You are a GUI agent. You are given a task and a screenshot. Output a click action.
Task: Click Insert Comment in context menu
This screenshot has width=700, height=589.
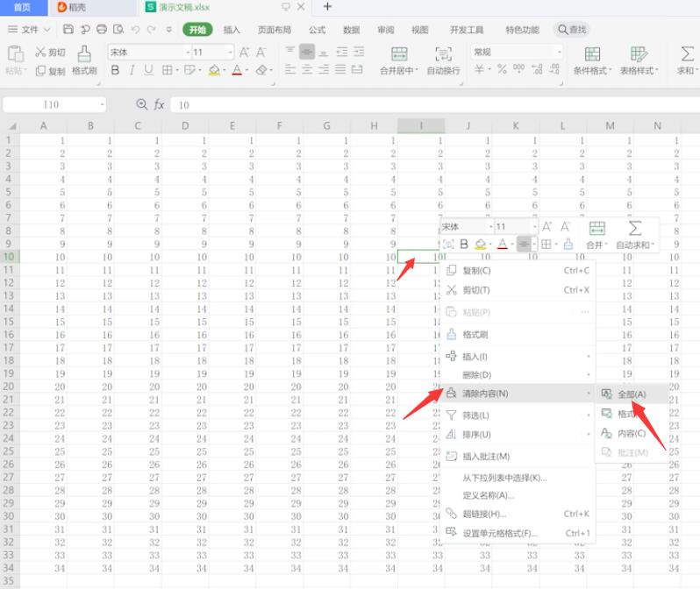518,456
